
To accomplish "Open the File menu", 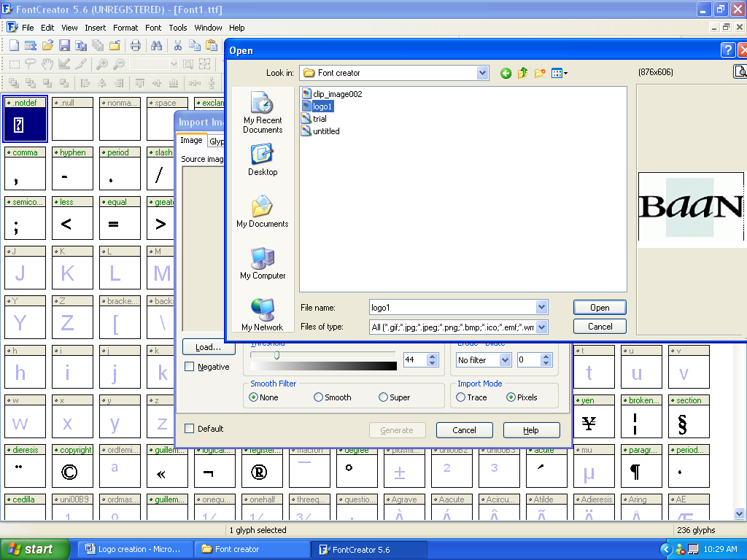I will [28, 28].
